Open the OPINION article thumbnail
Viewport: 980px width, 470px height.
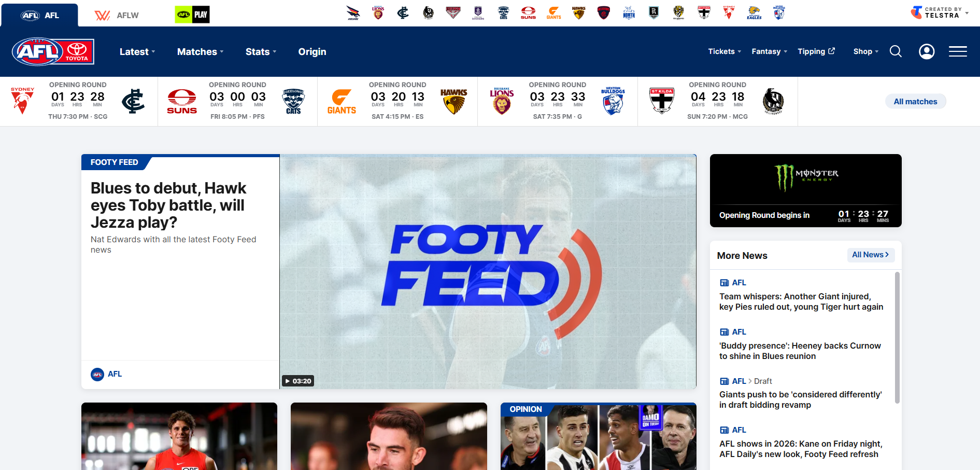599,436
